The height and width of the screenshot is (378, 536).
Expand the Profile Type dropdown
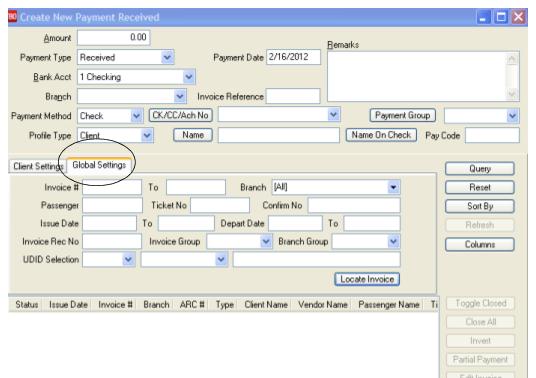[147, 135]
